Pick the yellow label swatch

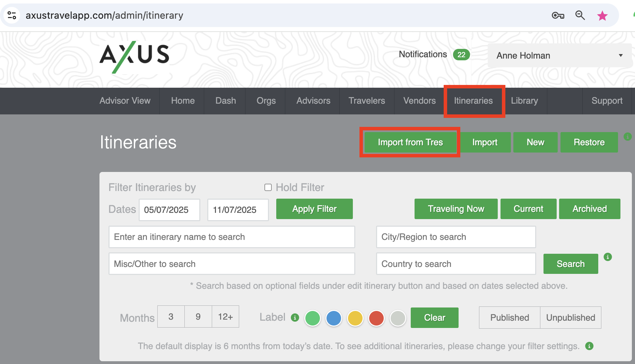355,318
